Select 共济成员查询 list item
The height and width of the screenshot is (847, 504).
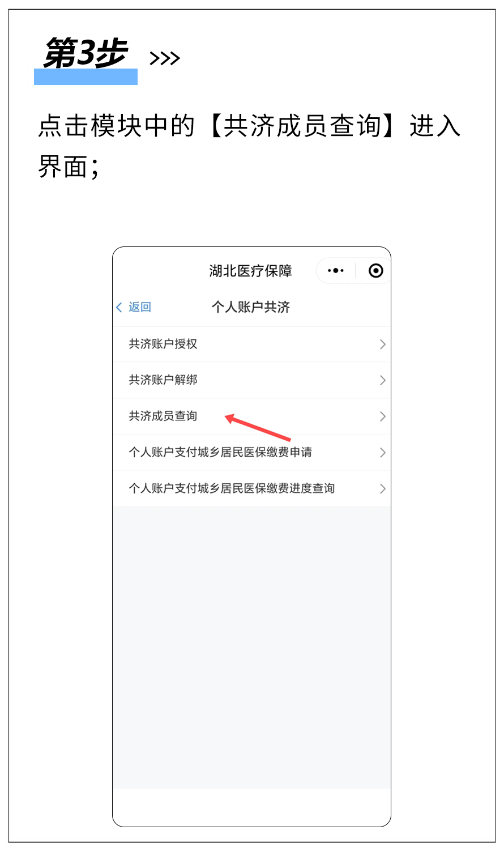(x=251, y=416)
